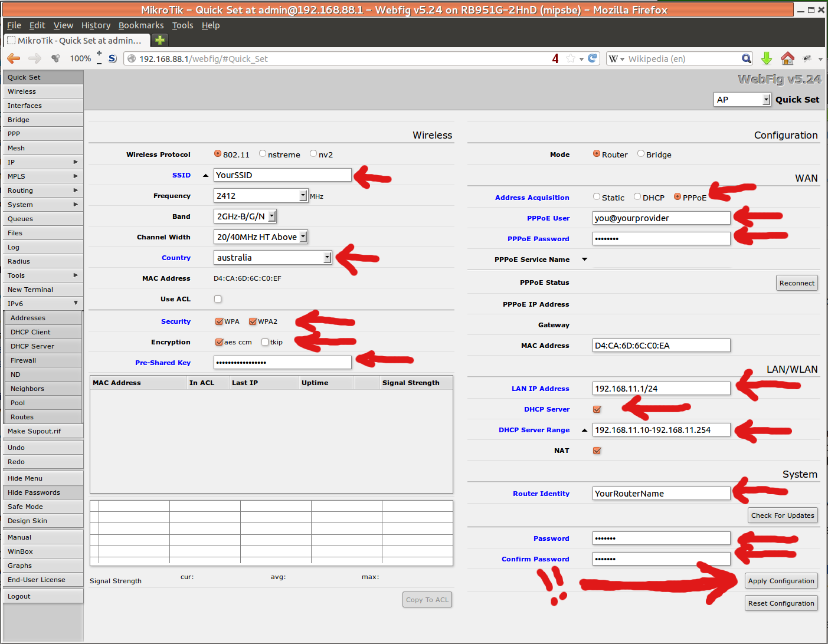
Task: Open a new tab with the plus icon
Action: tap(160, 40)
